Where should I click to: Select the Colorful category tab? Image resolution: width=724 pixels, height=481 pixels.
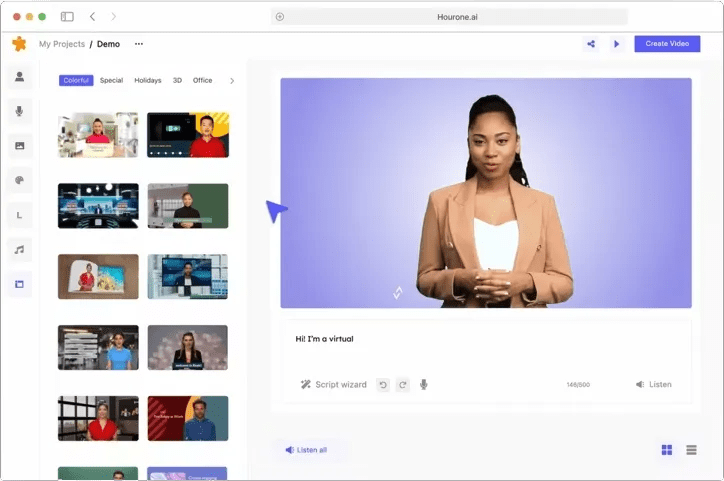tap(76, 80)
